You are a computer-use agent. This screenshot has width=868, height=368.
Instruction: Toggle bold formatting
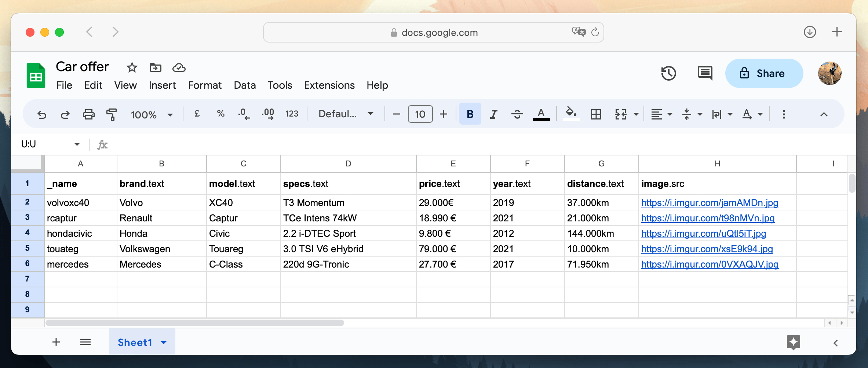[470, 114]
